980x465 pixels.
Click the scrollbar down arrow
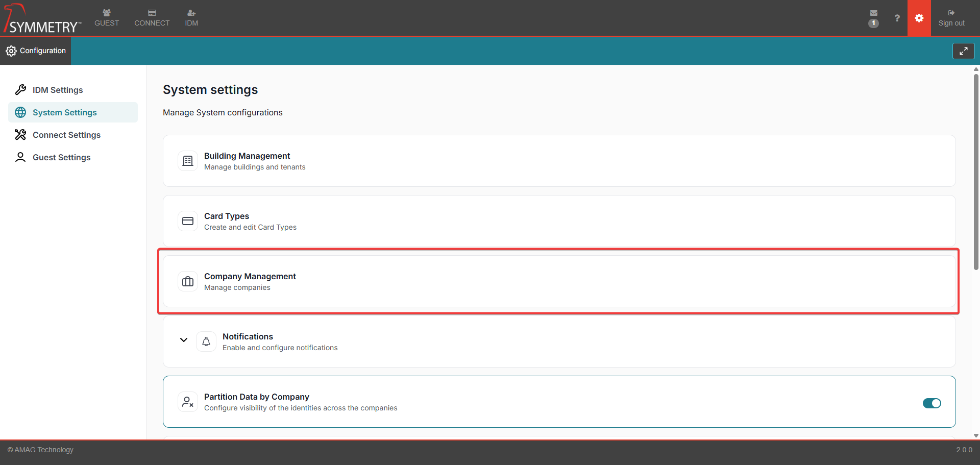[x=976, y=435]
